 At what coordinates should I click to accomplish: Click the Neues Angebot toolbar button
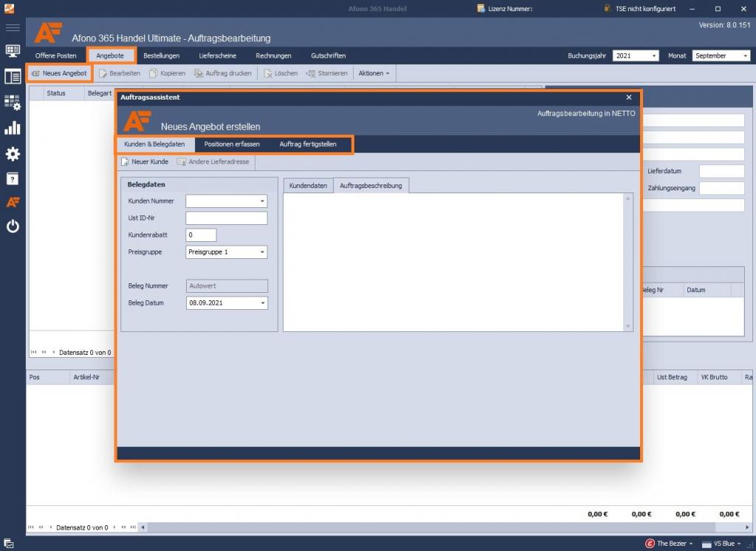coord(59,73)
